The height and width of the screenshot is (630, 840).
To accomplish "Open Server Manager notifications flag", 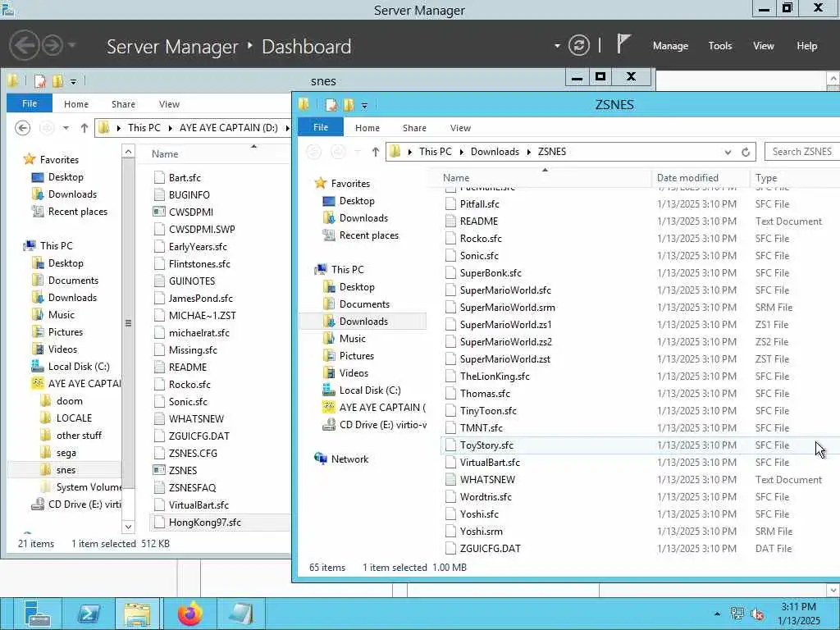I will [623, 44].
